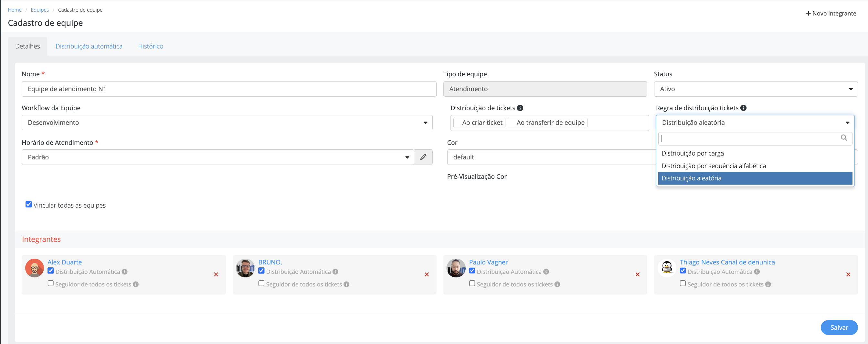Image resolution: width=868 pixels, height=344 pixels.
Task: Check Seguidor de todos os tickets for Paulo Vagner
Action: [x=472, y=283]
